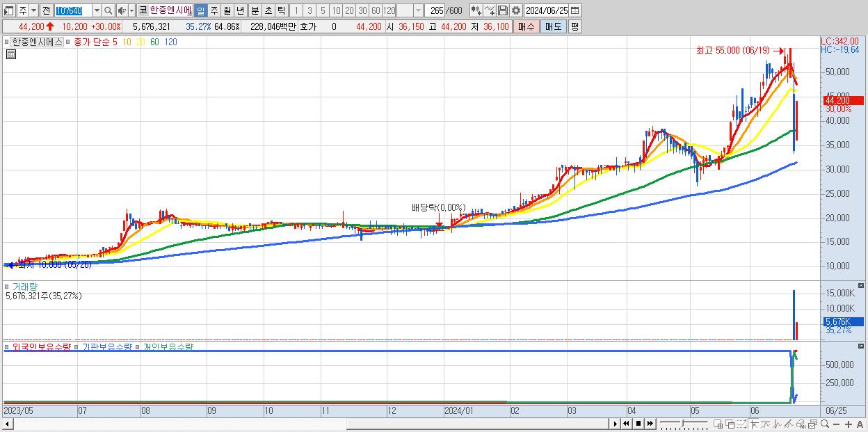Screen dimensions: 868x432
Task: Zoom in chart with the plus icon
Action: pos(849,424)
